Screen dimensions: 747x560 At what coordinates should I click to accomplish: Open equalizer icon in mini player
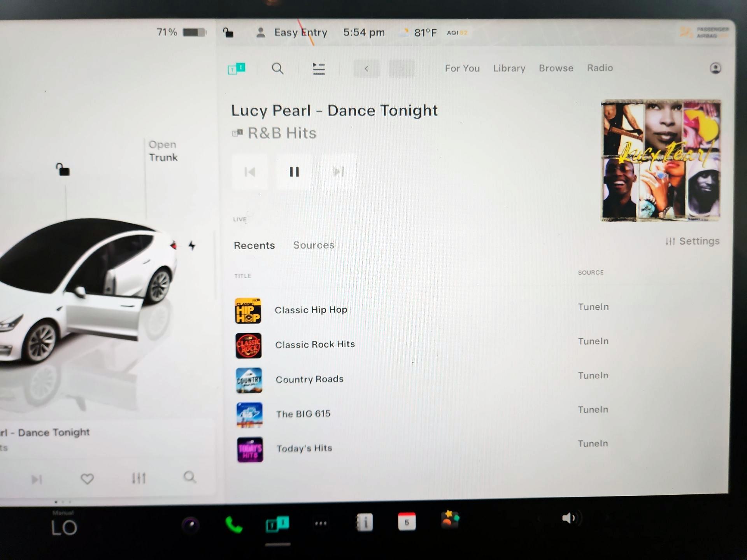click(x=139, y=478)
